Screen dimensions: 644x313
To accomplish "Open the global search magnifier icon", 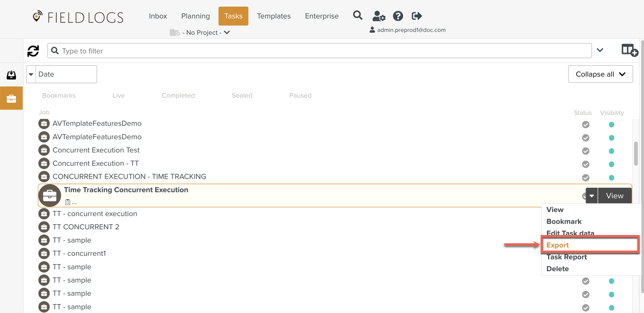I will pyautogui.click(x=358, y=15).
